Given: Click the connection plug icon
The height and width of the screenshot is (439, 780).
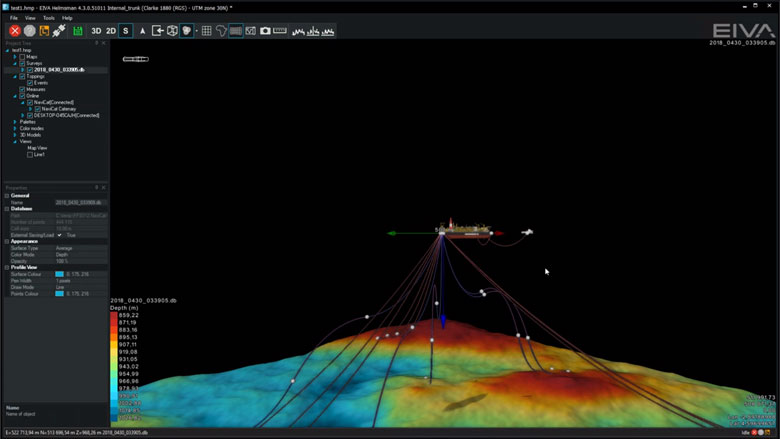Looking at the screenshot, I should pyautogui.click(x=59, y=31).
